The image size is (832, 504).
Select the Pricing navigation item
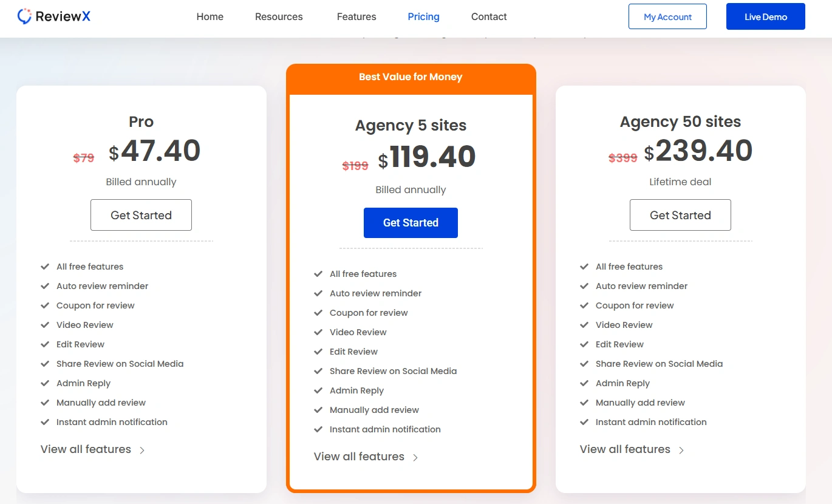click(x=423, y=16)
